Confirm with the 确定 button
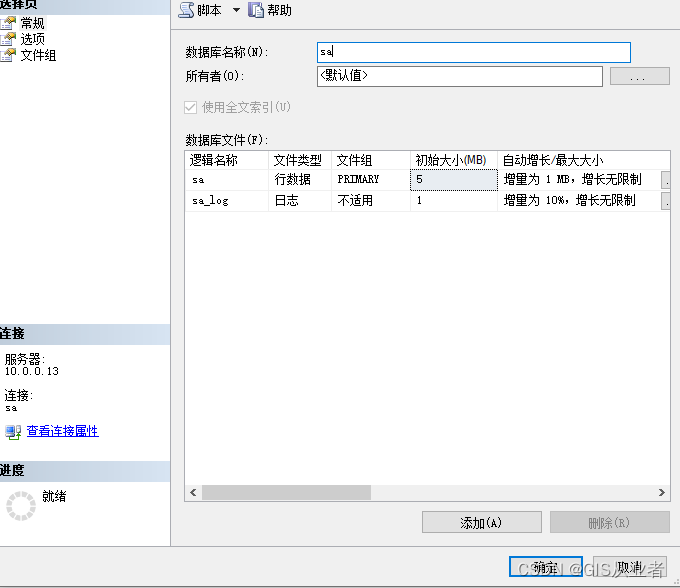Viewport: 680px width, 588px height. click(546, 567)
